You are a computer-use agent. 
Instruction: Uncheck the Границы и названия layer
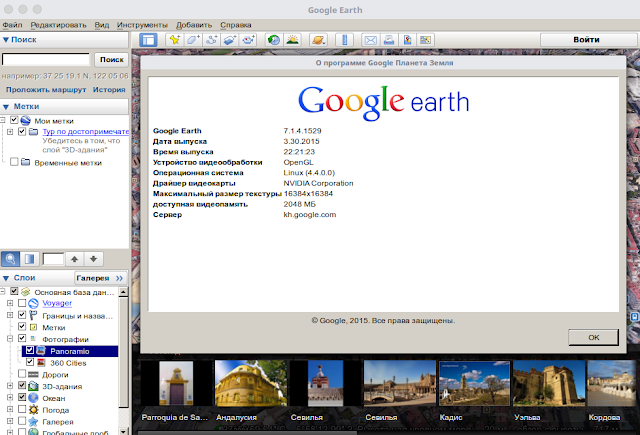coord(22,315)
